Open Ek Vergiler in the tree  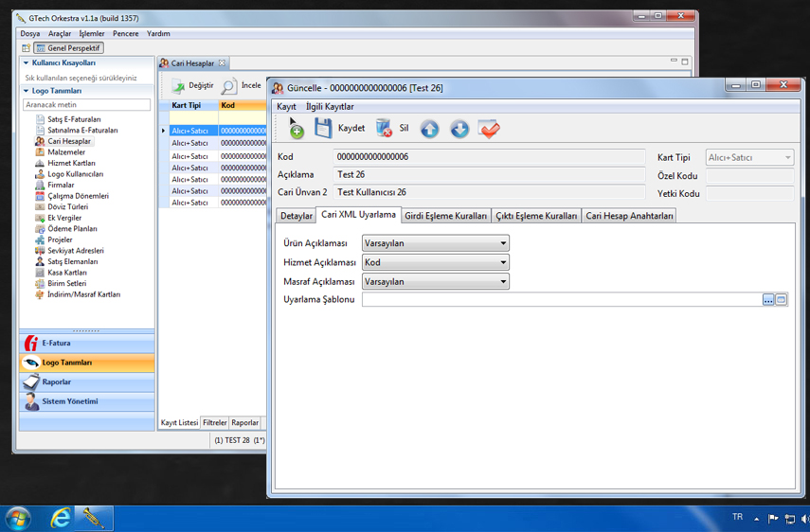[64, 218]
